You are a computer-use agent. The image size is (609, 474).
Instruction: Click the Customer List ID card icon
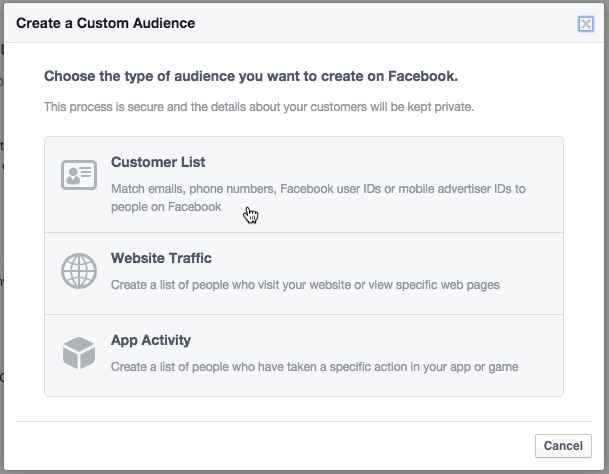(x=79, y=175)
